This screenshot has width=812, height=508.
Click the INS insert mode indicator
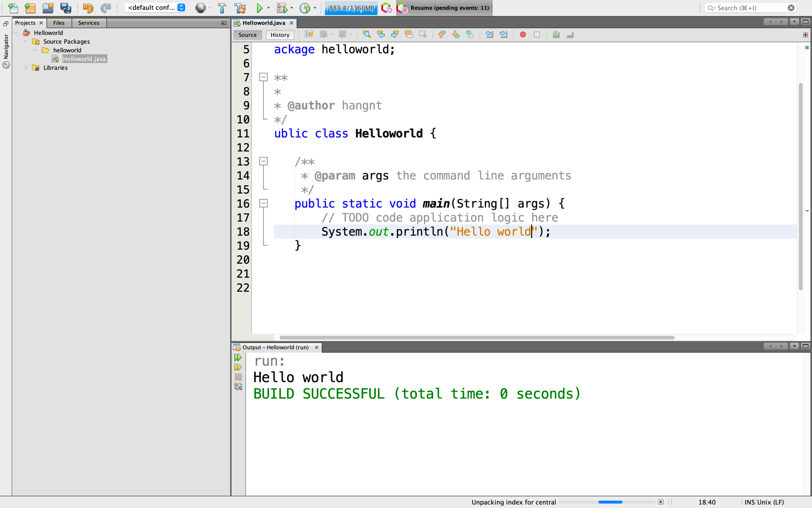coord(749,502)
